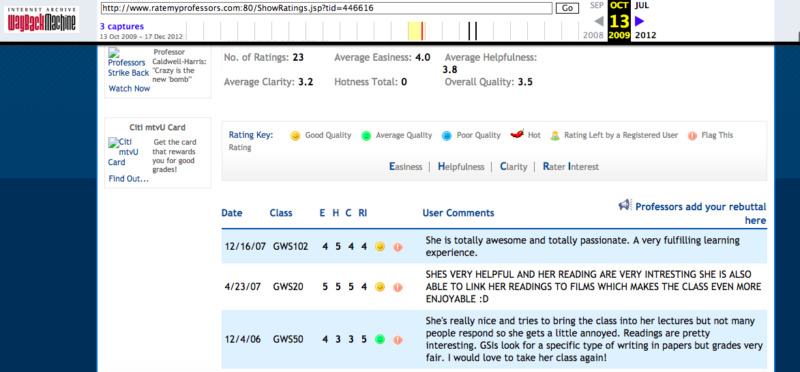Go to next capture with blue arrow
Image resolution: width=800 pixels, height=372 pixels.
click(x=639, y=21)
